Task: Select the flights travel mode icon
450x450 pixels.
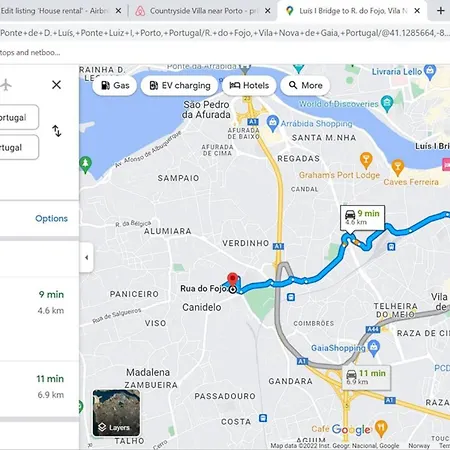Action: (x=5, y=85)
